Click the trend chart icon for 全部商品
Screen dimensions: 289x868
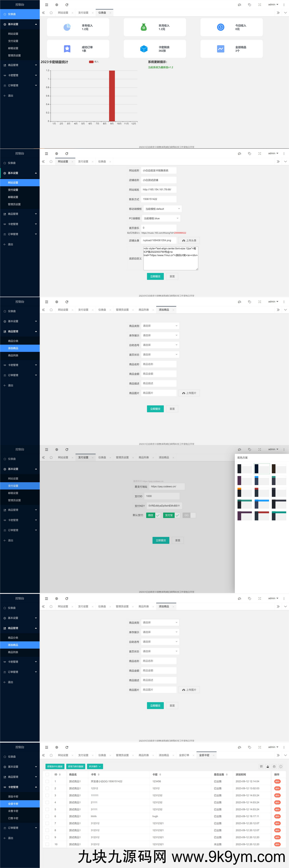220,49
